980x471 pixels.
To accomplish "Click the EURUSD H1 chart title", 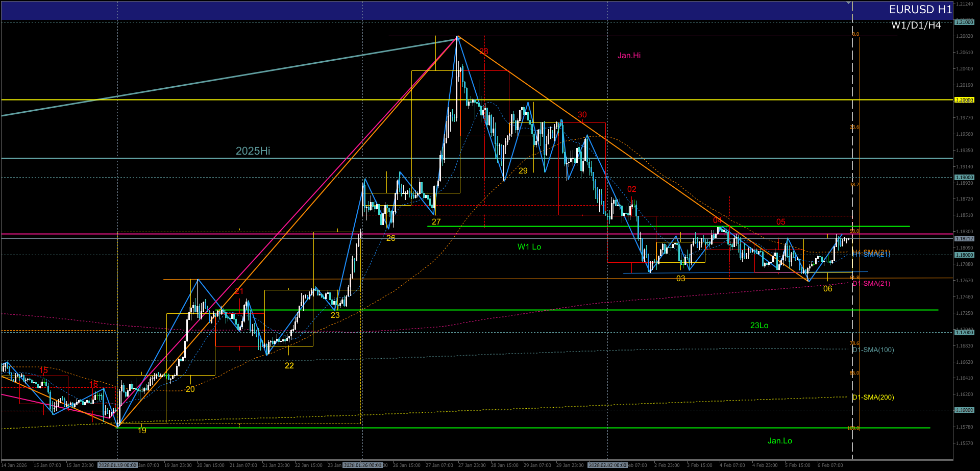I will click(920, 10).
